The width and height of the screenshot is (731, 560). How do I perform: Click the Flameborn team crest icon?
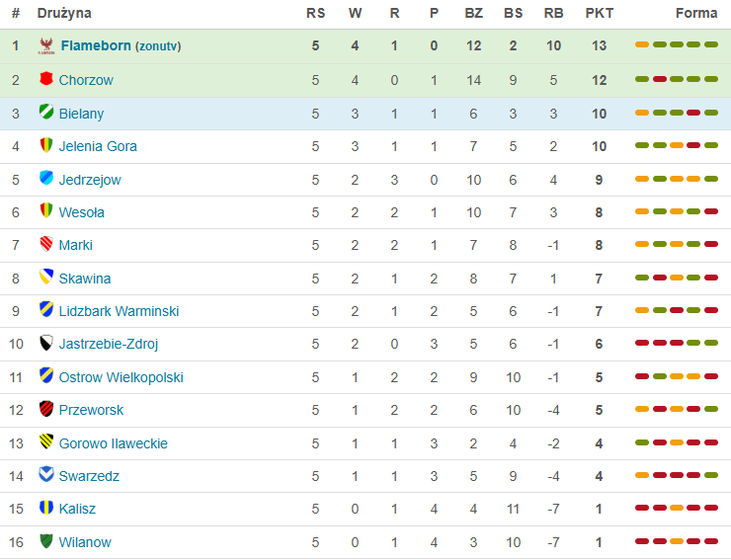tap(45, 45)
